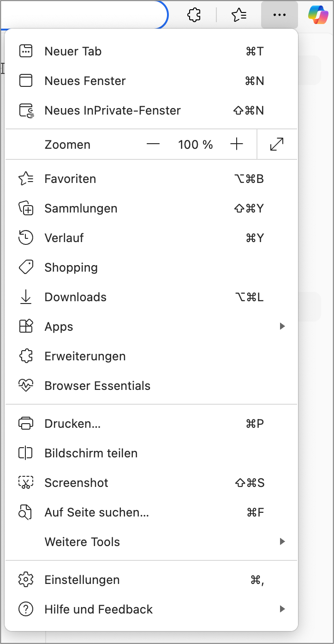
Task: Increase zoom with the plus button
Action: (x=236, y=145)
